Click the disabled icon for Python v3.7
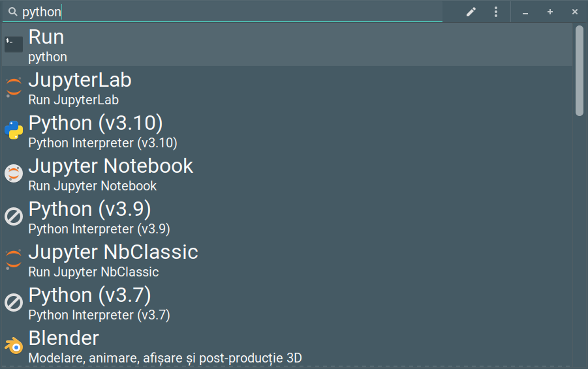This screenshot has width=588, height=369. click(x=14, y=303)
